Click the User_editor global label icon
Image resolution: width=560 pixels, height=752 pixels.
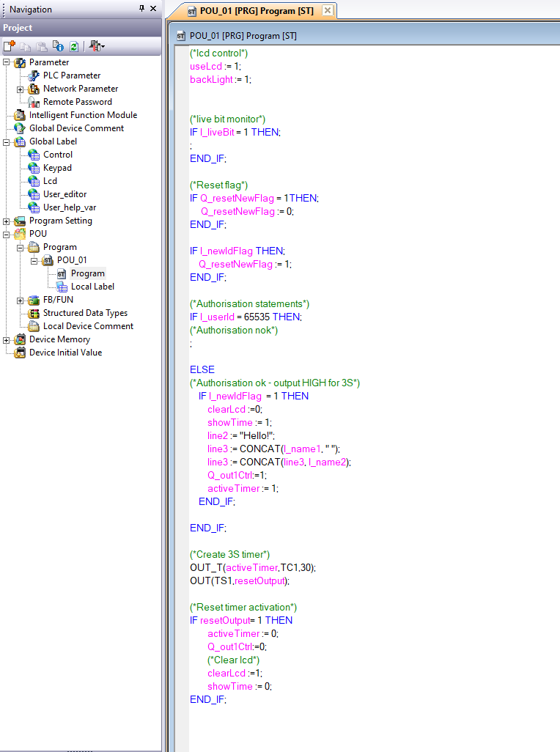(x=34, y=194)
